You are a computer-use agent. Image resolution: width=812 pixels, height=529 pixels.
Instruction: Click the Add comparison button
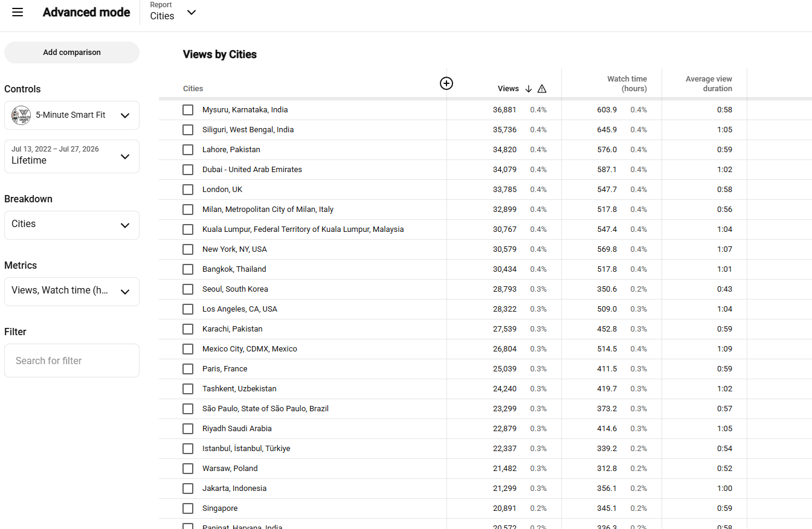coord(72,53)
